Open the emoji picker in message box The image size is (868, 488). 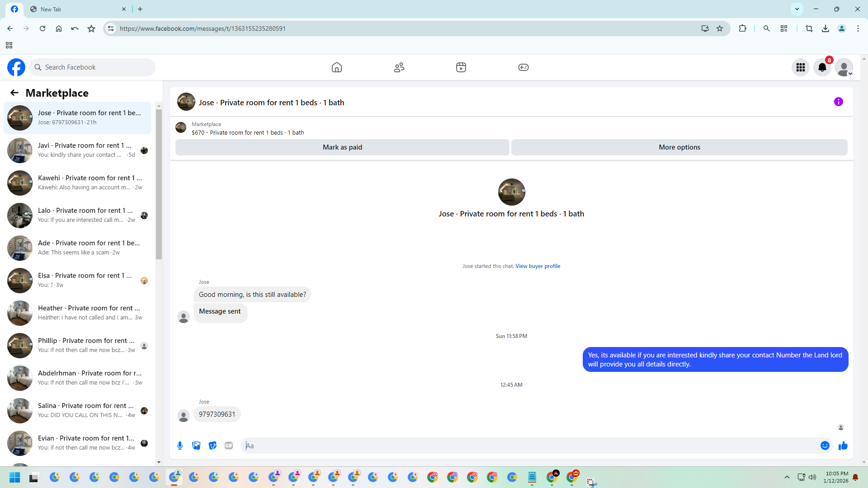tap(825, 446)
